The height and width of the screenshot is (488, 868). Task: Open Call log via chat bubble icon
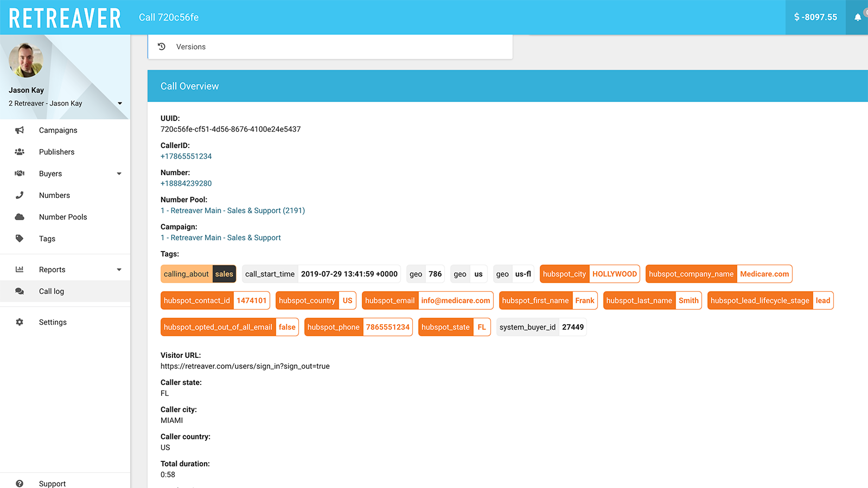click(x=19, y=291)
